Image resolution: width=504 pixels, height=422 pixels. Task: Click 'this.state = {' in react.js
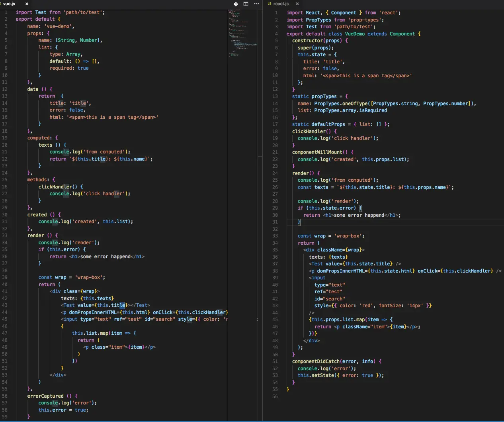[317, 55]
